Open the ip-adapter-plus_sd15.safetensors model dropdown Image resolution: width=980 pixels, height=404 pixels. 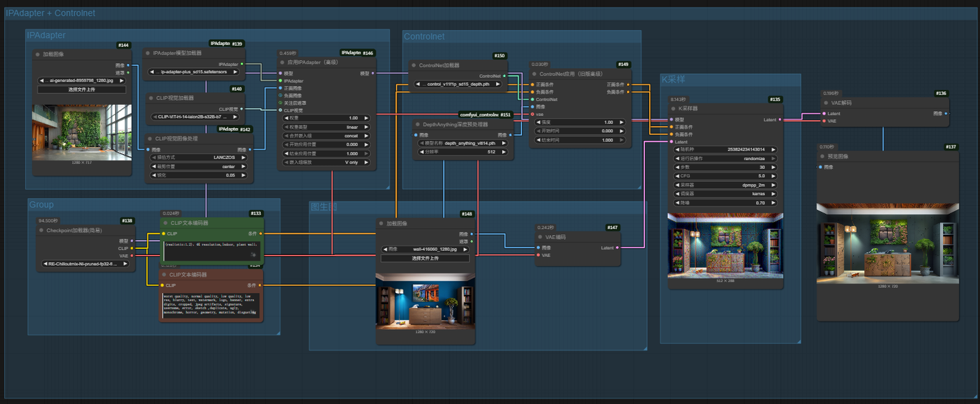[193, 72]
